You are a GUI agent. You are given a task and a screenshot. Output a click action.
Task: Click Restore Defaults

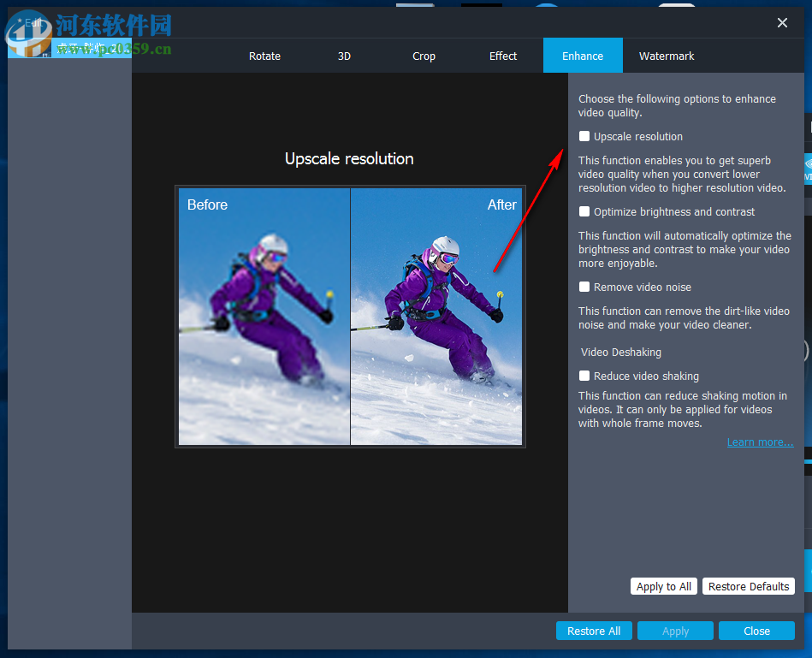(x=748, y=586)
